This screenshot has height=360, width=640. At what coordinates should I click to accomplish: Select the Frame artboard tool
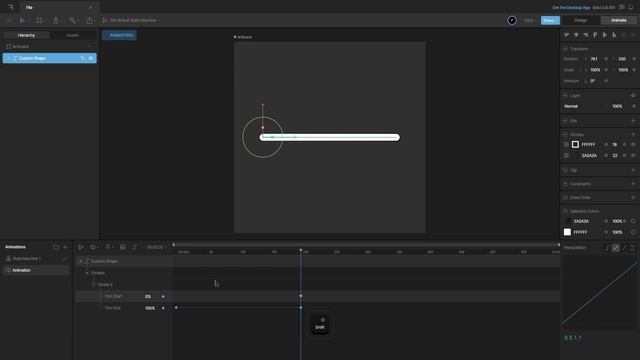(x=39, y=20)
